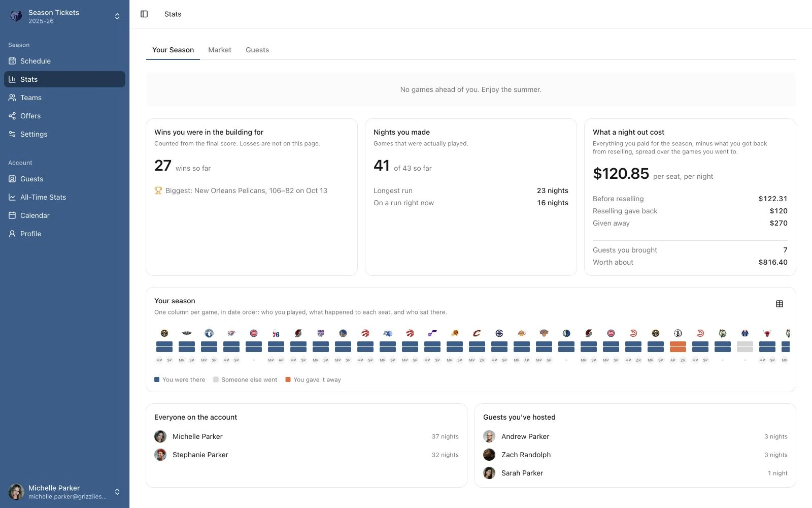Viewport: 812px width, 508px height.
Task: Select the Golden State Warriors game logo
Action: pos(343,333)
